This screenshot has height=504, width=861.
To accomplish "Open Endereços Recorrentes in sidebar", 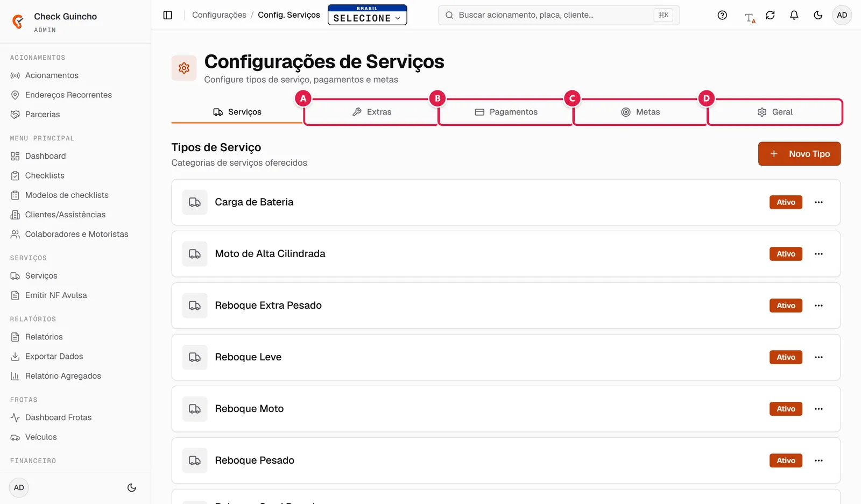I will click(68, 95).
